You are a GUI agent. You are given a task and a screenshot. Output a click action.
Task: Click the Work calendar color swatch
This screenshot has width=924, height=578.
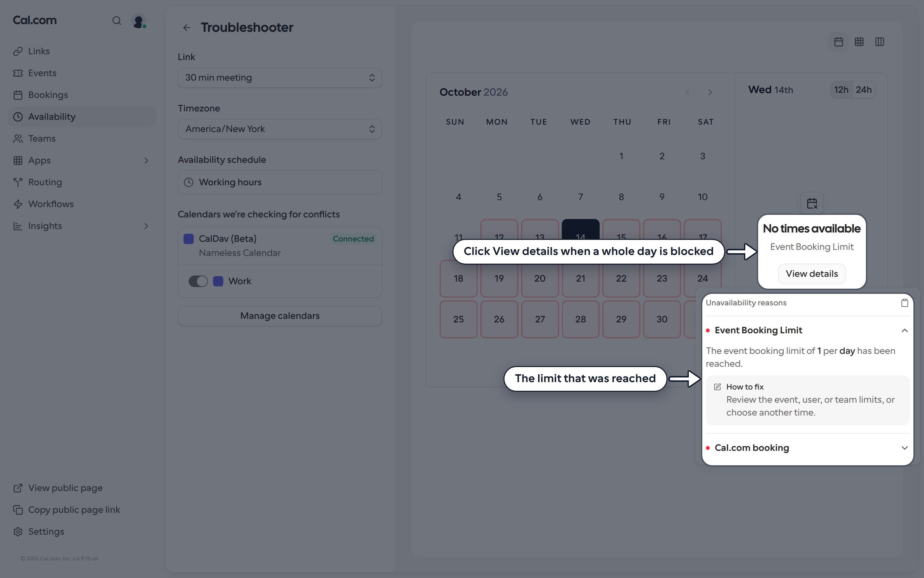click(x=218, y=281)
